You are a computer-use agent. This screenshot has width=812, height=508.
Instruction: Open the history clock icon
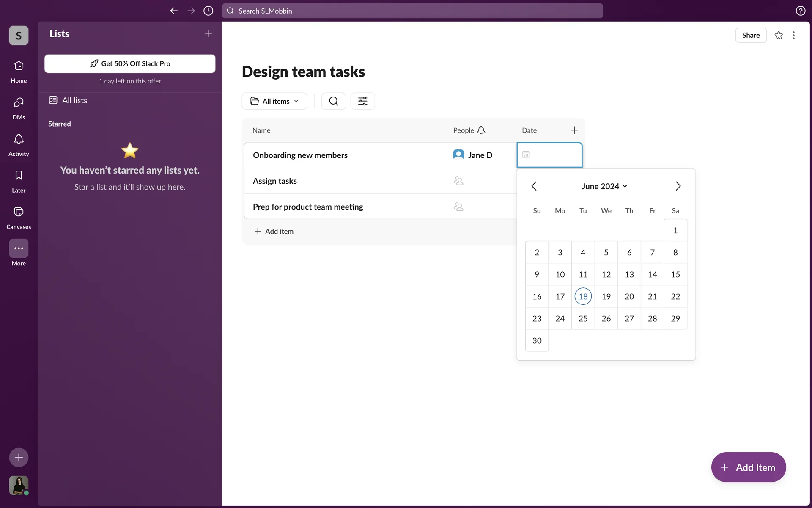tap(208, 11)
